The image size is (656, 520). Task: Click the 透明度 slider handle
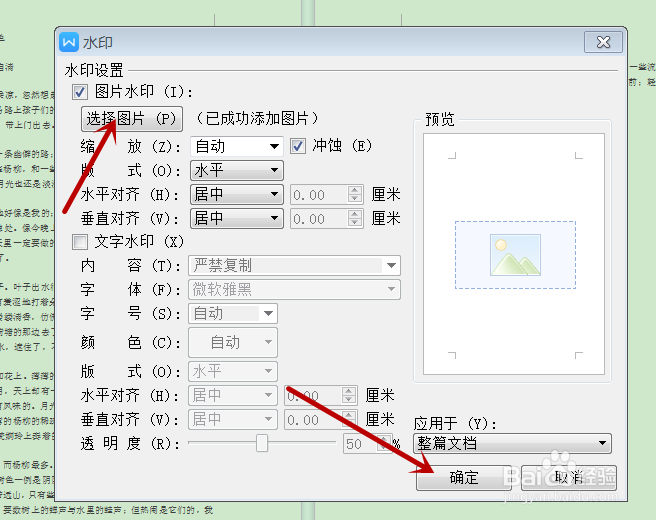tap(262, 443)
